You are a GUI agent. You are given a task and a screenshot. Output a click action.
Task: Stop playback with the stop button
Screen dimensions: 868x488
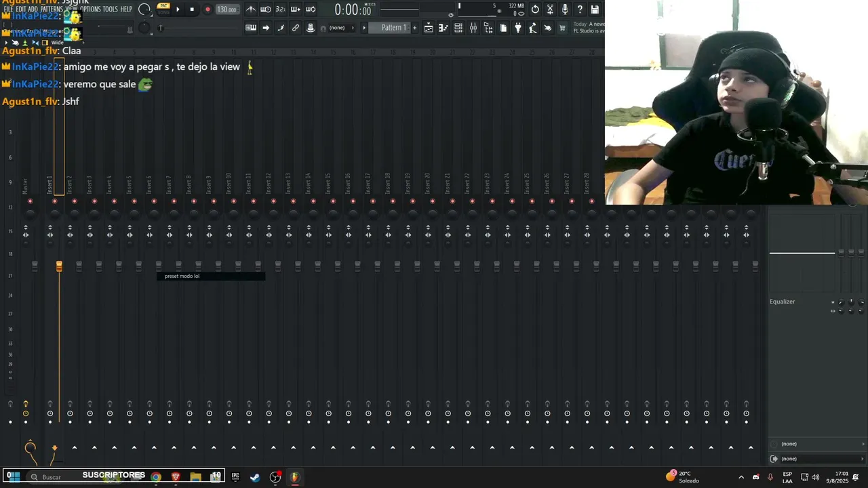point(193,9)
